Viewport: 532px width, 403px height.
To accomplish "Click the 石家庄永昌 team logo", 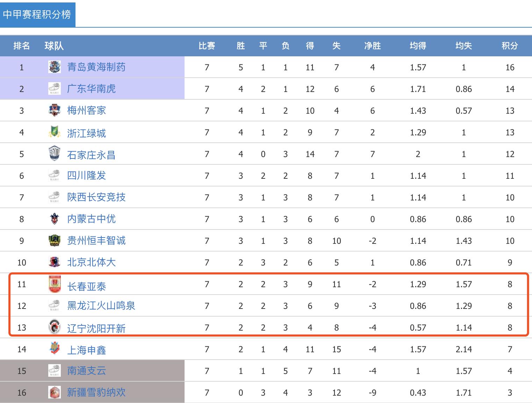I will (x=54, y=154).
